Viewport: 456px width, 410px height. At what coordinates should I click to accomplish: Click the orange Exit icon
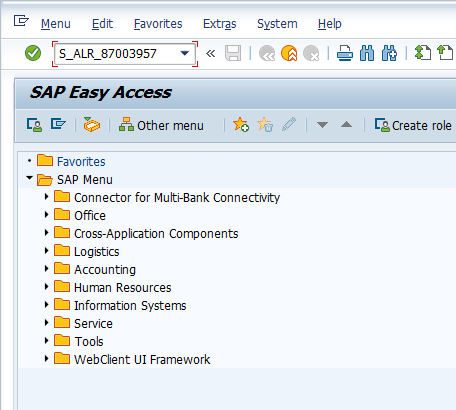click(x=289, y=53)
